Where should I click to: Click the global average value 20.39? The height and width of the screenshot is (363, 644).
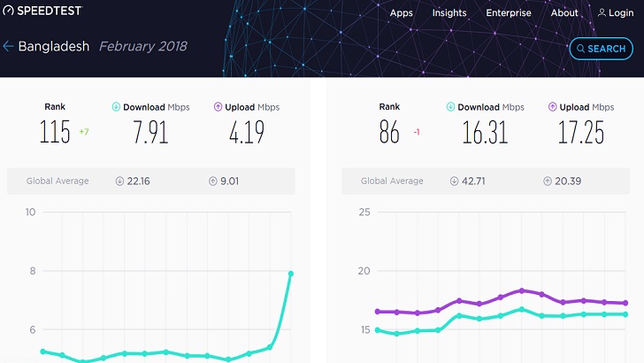[x=568, y=181]
